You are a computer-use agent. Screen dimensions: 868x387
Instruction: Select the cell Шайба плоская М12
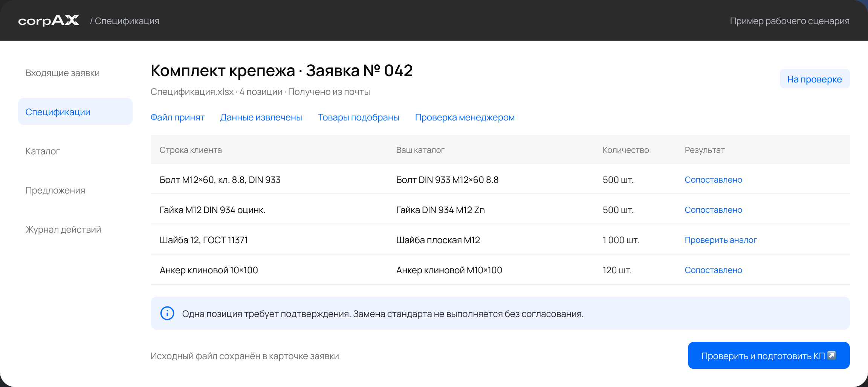[x=438, y=240]
